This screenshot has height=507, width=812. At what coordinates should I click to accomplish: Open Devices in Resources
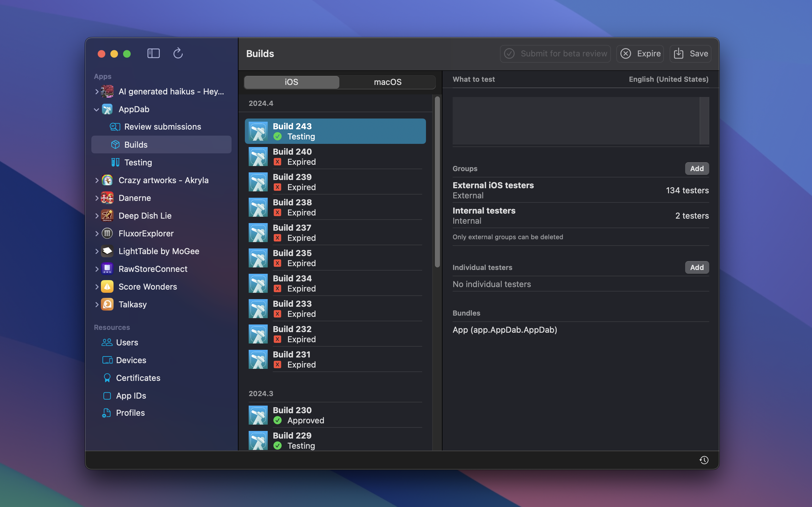click(x=131, y=360)
